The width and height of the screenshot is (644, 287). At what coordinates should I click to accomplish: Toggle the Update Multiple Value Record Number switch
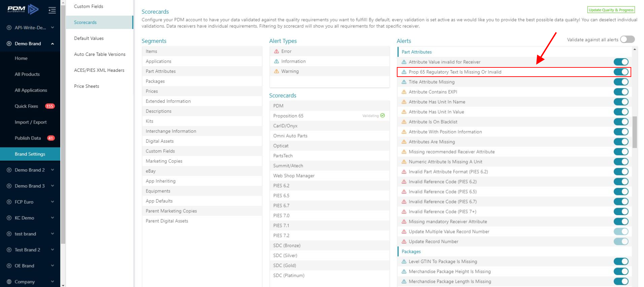[x=621, y=232]
